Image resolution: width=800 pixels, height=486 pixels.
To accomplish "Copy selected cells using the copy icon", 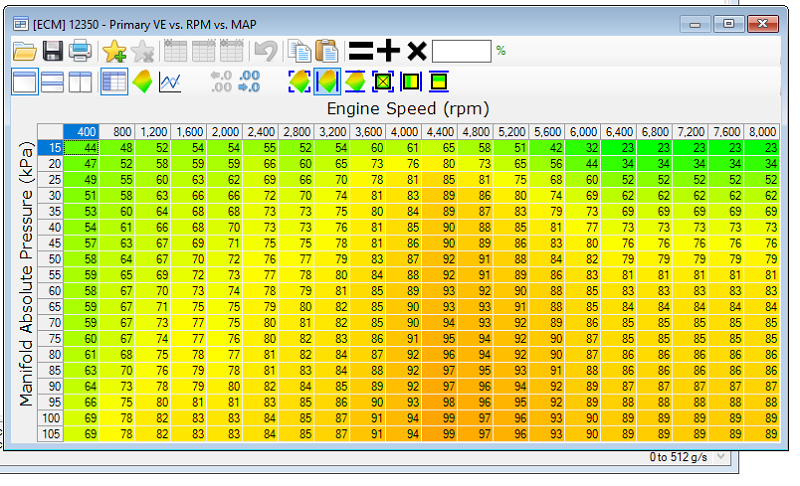I will 299,51.
